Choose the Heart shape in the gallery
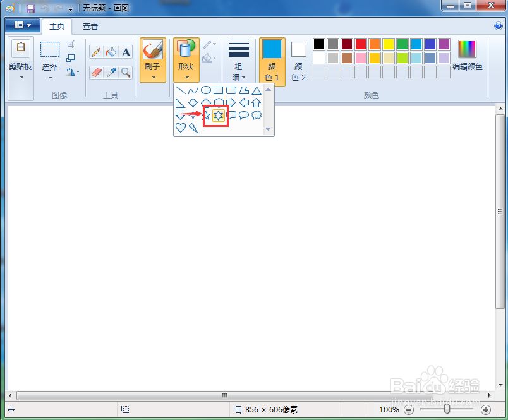508x420 pixels. pyautogui.click(x=181, y=128)
